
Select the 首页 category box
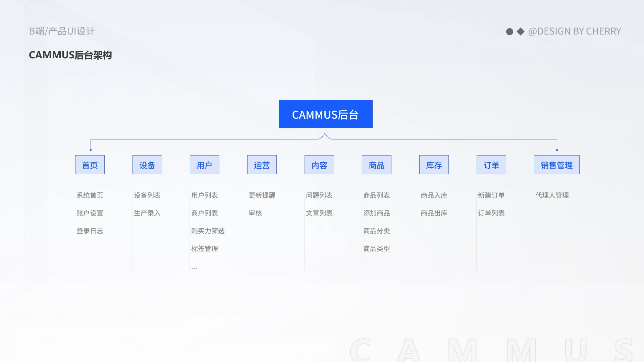90,165
